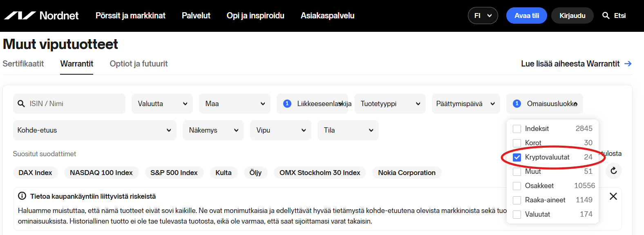This screenshot has height=235, width=644.
Task: Check the Indeksit checkbox
Action: click(x=517, y=129)
